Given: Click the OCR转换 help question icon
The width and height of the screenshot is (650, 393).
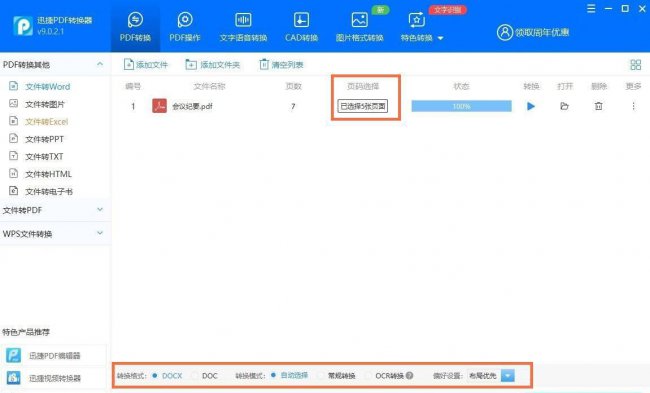Looking at the screenshot, I should point(410,376).
